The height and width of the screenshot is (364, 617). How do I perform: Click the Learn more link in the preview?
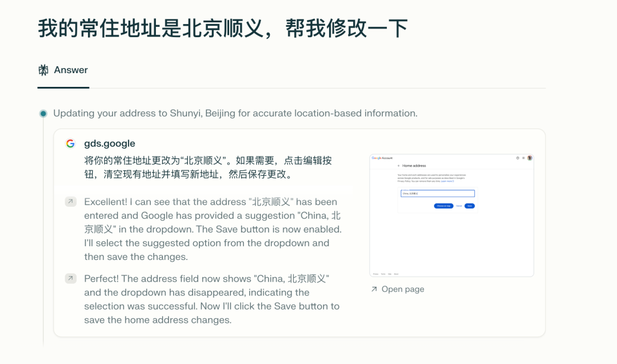(x=447, y=181)
